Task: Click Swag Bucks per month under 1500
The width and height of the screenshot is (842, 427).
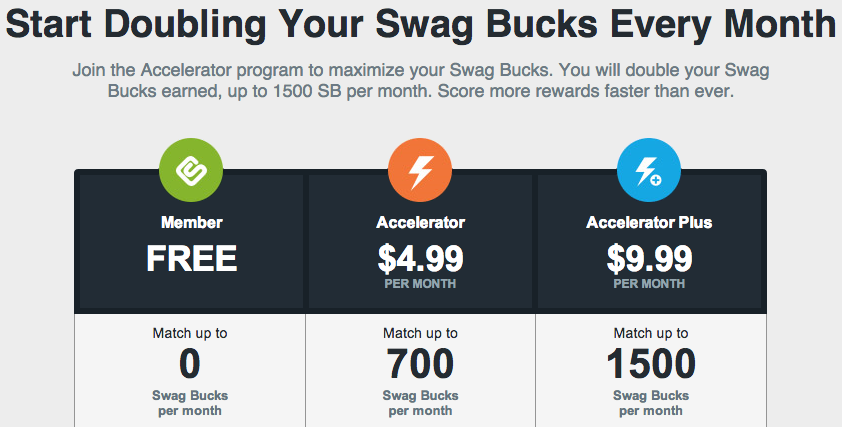Action: (x=651, y=403)
